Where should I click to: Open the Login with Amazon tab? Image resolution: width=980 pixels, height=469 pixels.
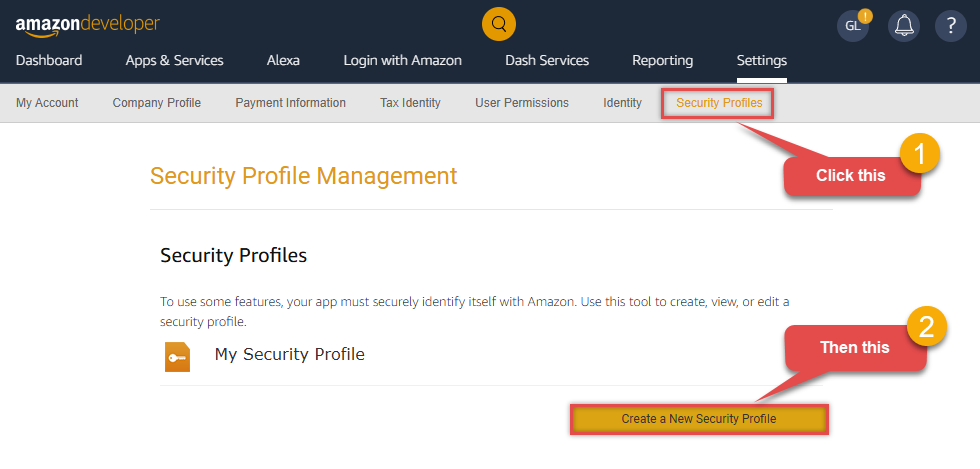pos(402,61)
